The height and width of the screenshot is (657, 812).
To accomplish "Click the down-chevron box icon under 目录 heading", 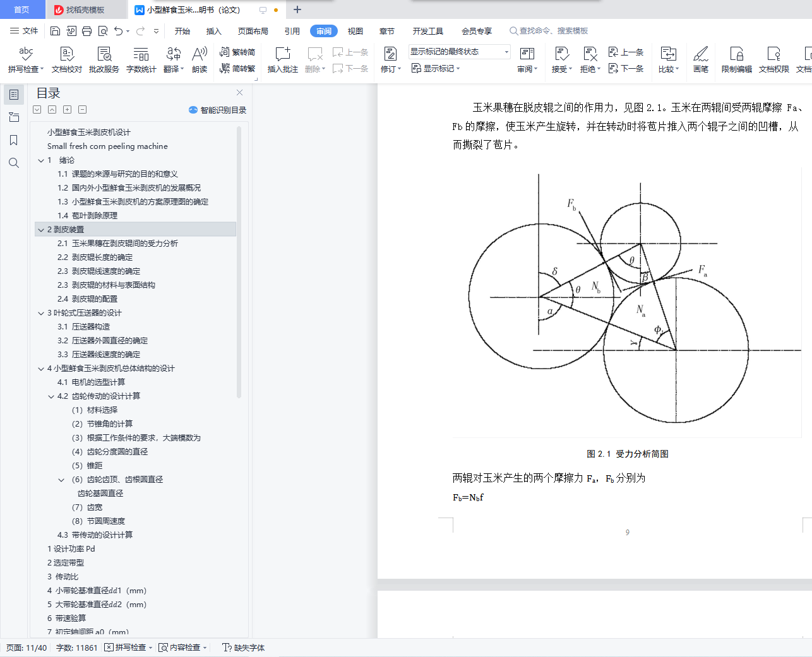I will [x=37, y=110].
